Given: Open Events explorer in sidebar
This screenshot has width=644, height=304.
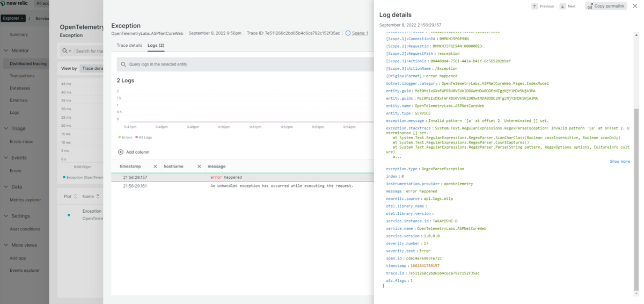Looking at the screenshot, I should click(x=25, y=271).
